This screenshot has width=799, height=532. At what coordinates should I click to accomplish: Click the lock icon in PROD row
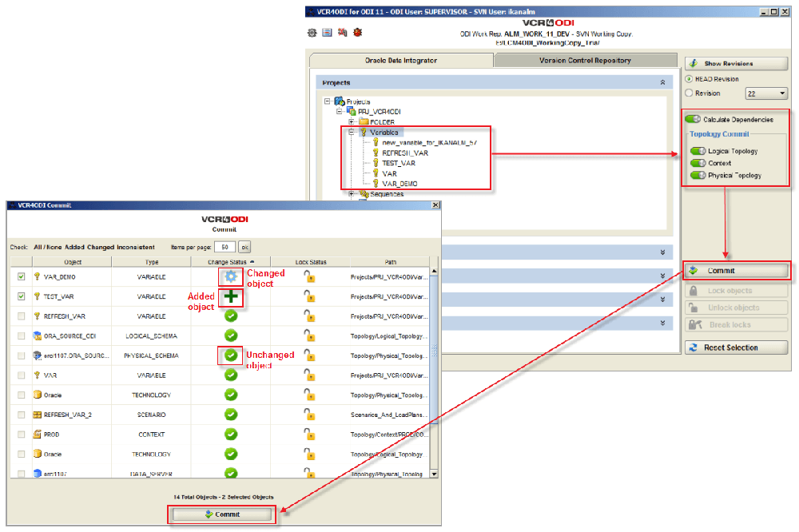pyautogui.click(x=309, y=435)
